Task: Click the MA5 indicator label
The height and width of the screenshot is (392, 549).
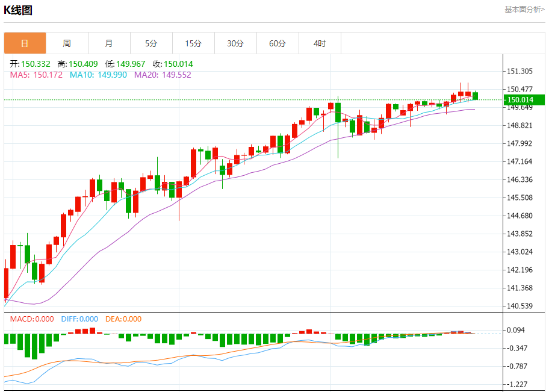Action: 36,75
